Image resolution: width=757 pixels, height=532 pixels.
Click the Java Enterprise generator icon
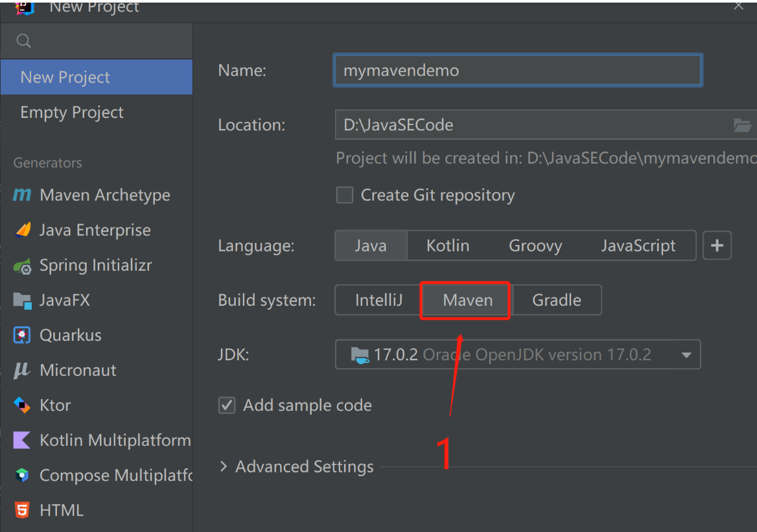23,230
